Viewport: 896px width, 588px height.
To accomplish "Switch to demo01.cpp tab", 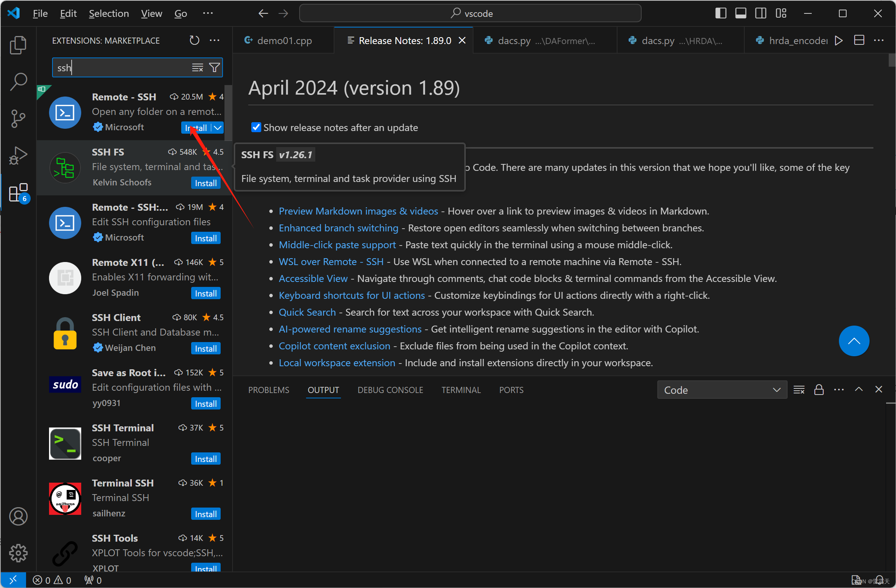I will pos(283,40).
